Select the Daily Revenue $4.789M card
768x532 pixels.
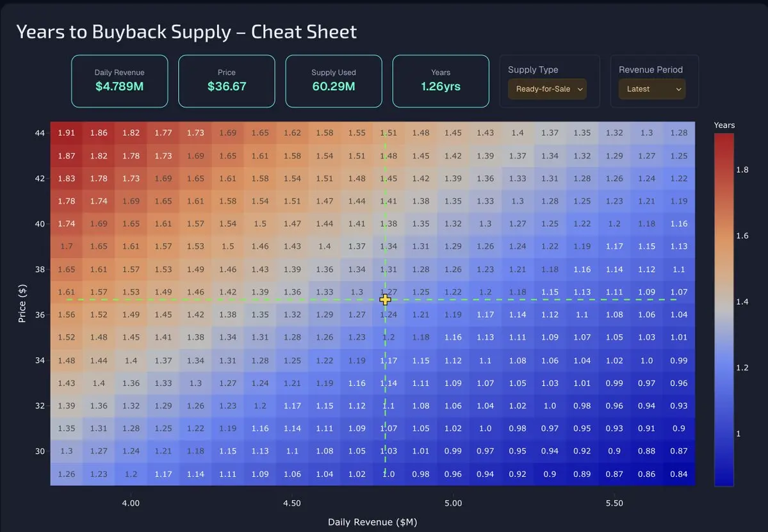pos(119,81)
